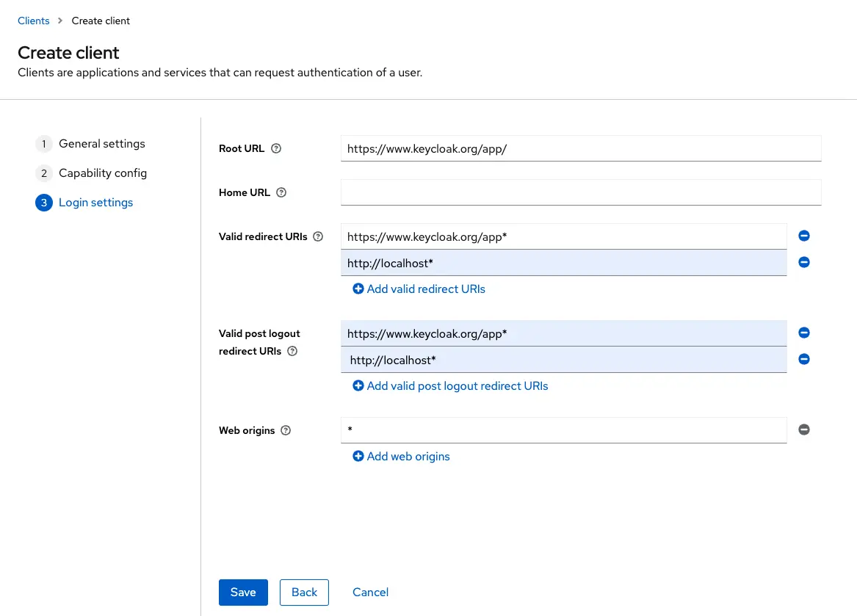
Task: Remove the https://www.keycloak.org/app* redirect URI
Action: [x=804, y=236]
